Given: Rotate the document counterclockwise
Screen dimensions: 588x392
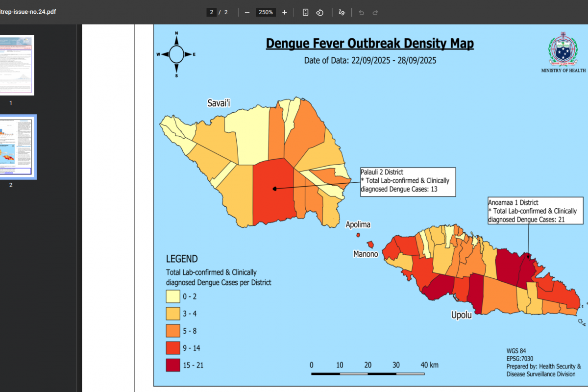Looking at the screenshot, I should 319,12.
